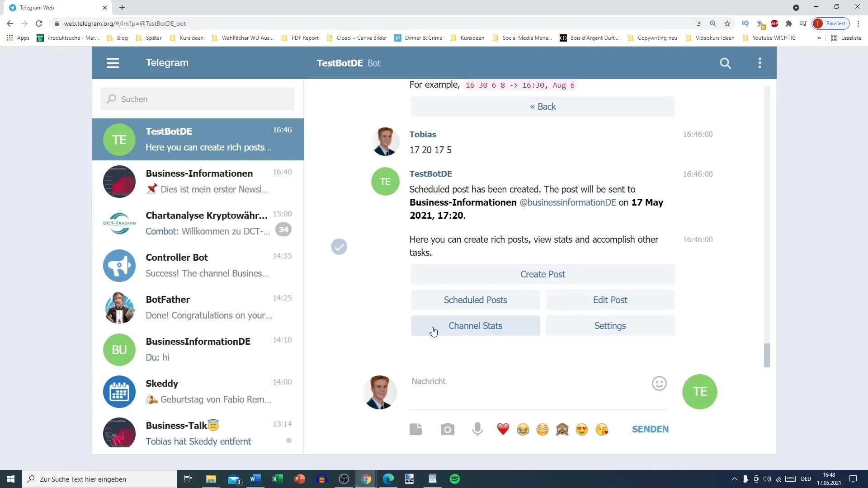The height and width of the screenshot is (488, 868).
Task: Expand Skeddy chat conversation
Action: click(198, 391)
